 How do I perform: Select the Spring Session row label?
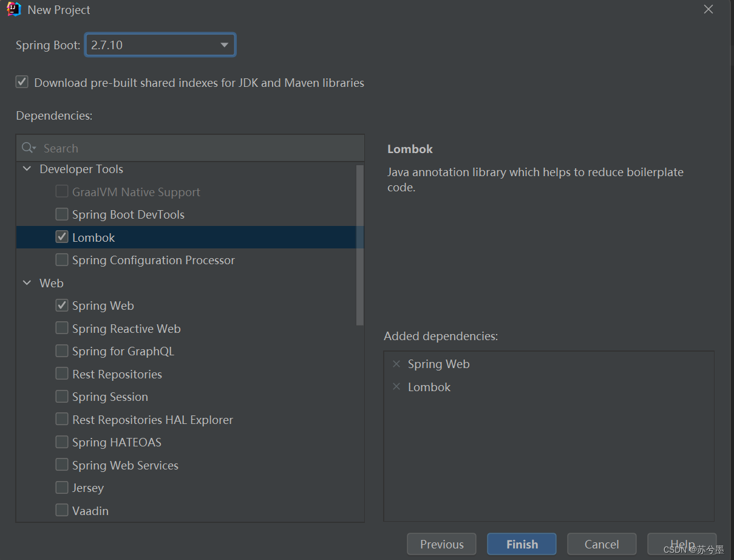110,397
